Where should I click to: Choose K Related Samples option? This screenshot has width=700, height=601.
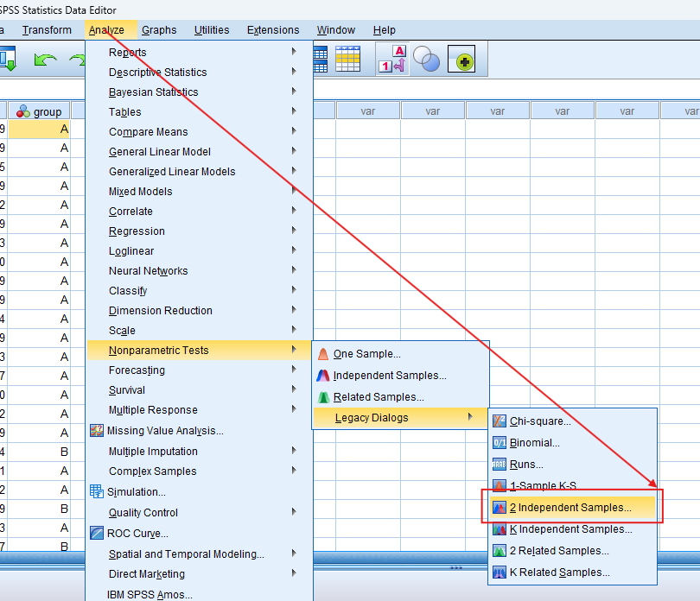click(559, 573)
